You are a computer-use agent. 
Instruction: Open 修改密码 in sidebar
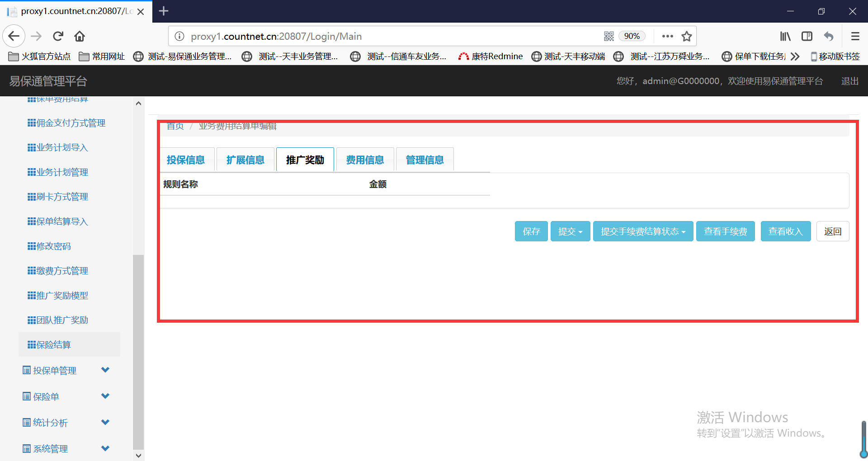point(49,246)
